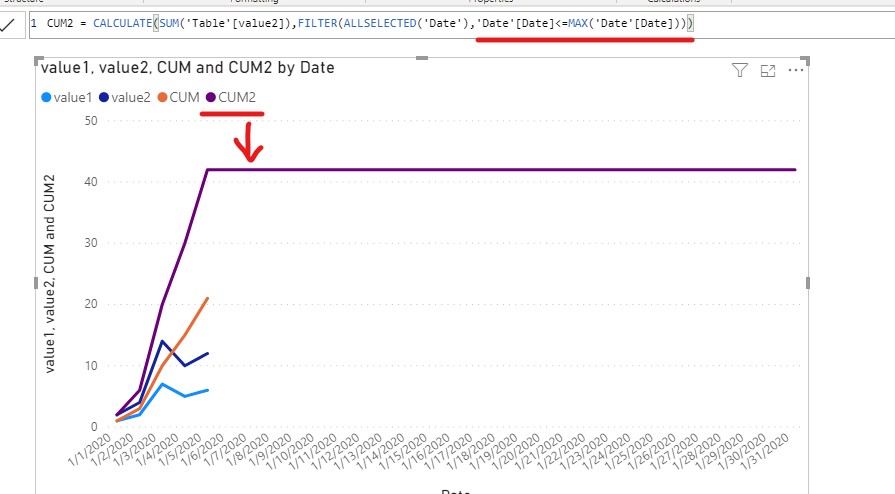Click the 30 y-axis value
This screenshot has height=494, width=895.
[x=91, y=243]
